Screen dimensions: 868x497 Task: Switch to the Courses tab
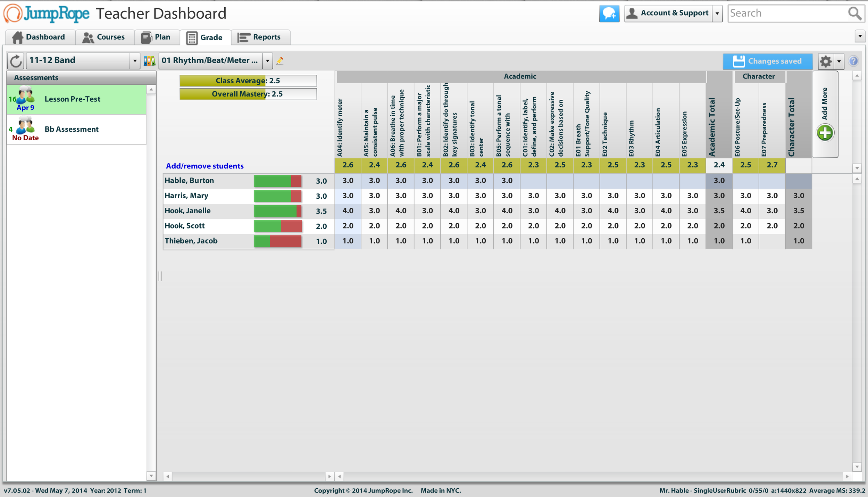pyautogui.click(x=104, y=37)
